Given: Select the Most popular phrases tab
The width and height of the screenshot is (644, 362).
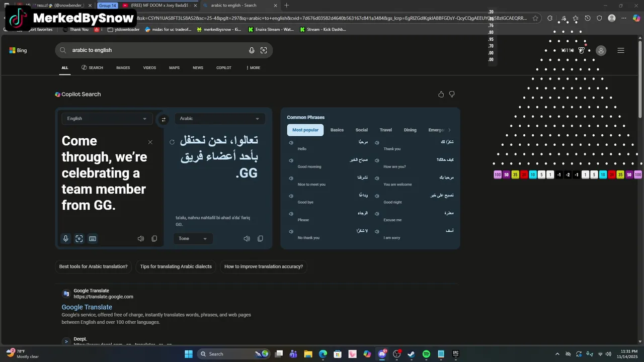Looking at the screenshot, I should click(x=305, y=130).
